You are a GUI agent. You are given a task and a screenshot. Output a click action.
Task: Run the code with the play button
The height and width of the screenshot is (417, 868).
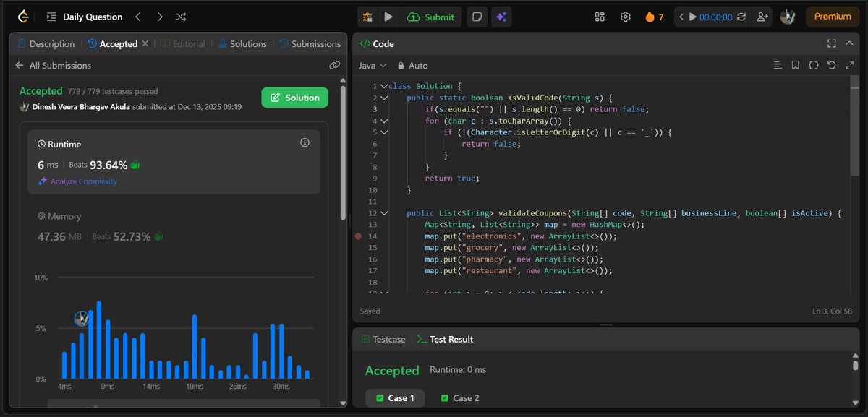[x=388, y=17]
